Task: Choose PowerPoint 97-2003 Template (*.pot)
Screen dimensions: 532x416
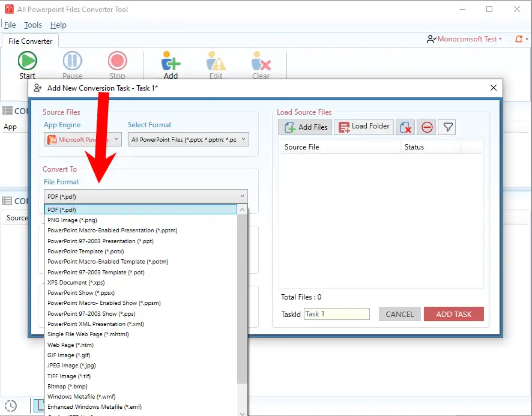Action: (141, 273)
